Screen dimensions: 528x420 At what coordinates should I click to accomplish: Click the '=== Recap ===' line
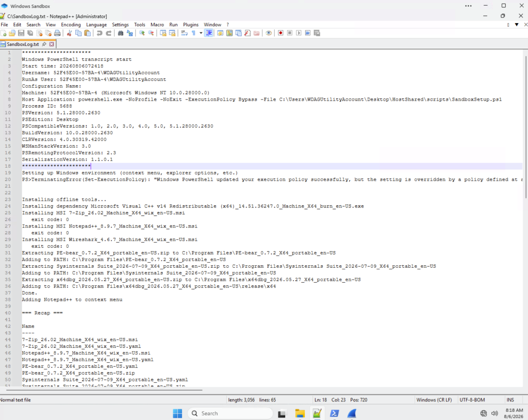[42, 313]
